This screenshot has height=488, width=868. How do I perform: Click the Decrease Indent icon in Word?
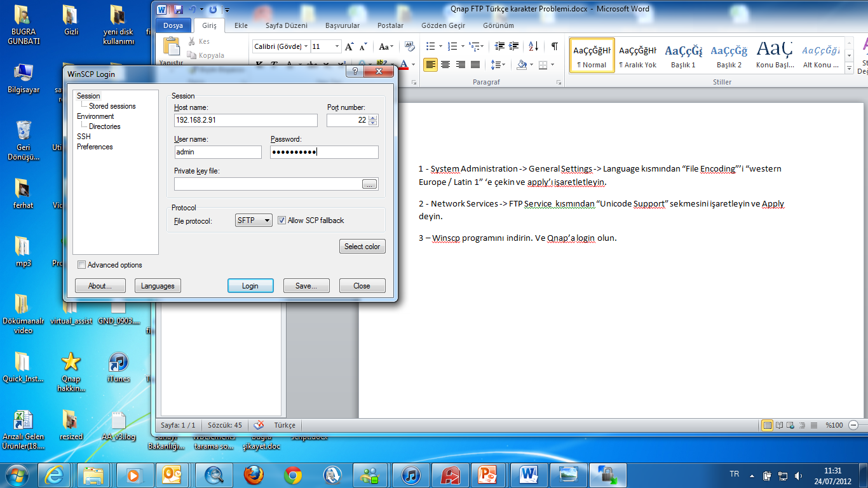coord(499,46)
